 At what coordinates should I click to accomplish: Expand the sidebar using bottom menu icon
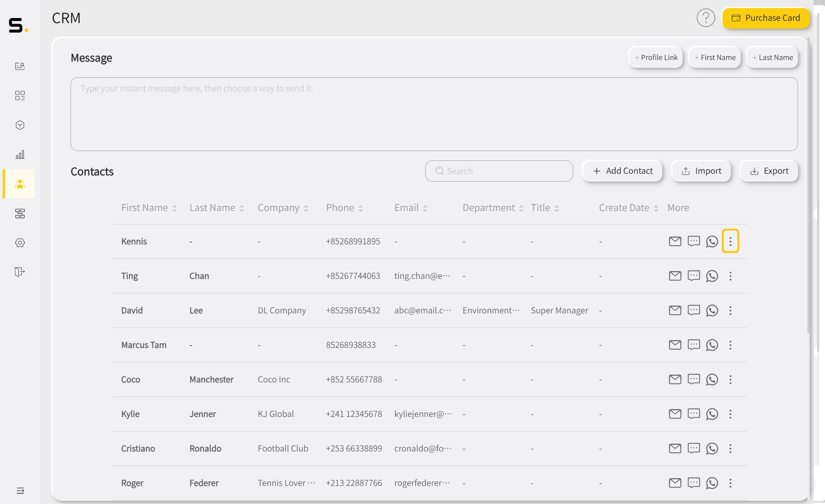click(20, 491)
